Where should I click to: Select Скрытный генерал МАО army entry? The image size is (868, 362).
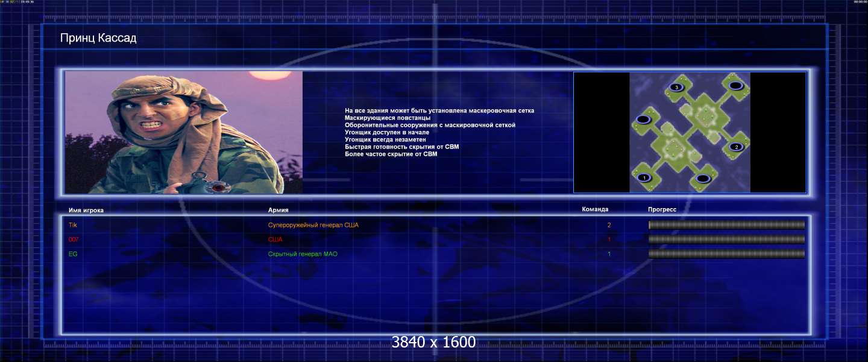click(x=303, y=254)
